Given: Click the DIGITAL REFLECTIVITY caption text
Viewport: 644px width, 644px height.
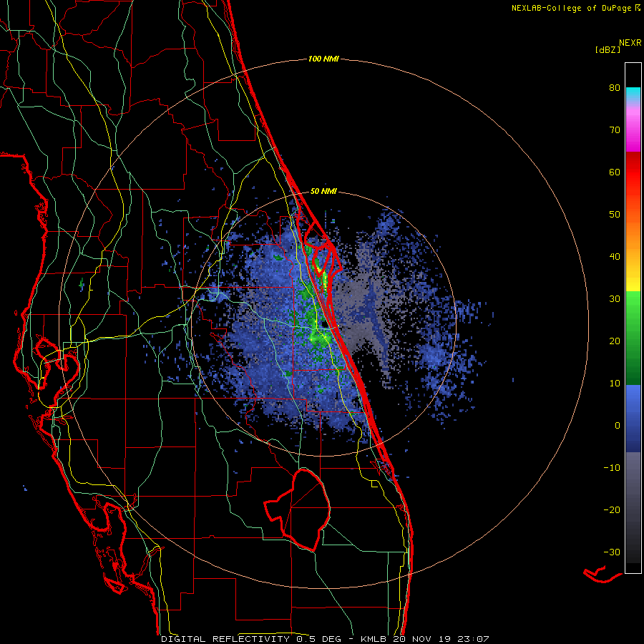Looking at the screenshot, I should 225,639.
